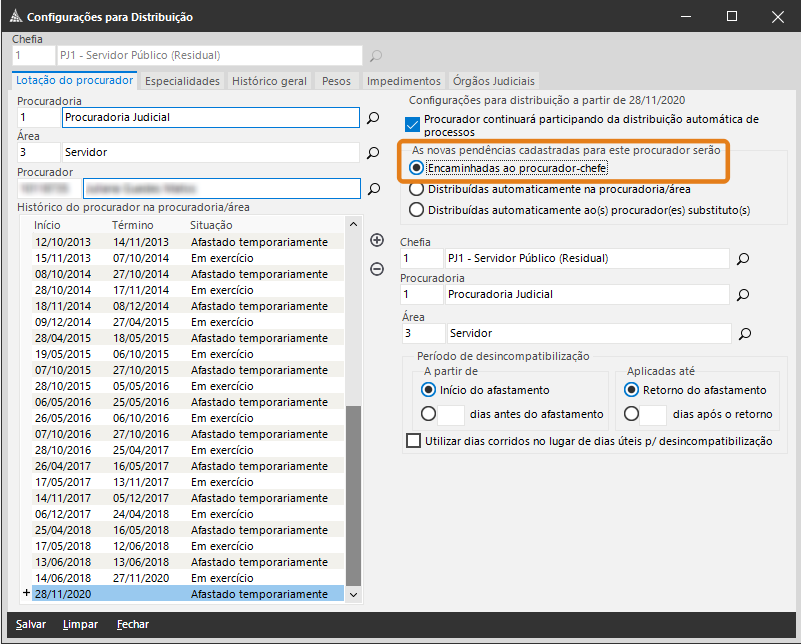Click magnifier beside right-side Área Servidor field
Viewport: 801px width, 644px height.
coord(743,333)
